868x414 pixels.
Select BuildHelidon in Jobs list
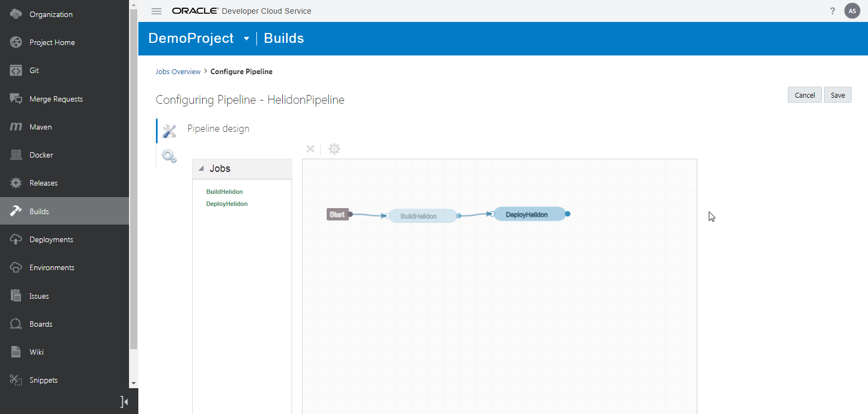point(225,192)
